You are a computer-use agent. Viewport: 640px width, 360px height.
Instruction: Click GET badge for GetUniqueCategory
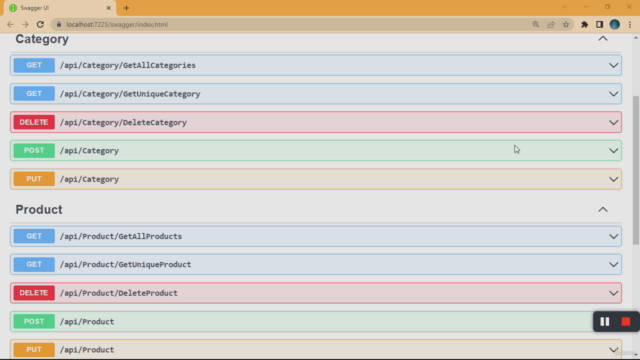tap(34, 94)
